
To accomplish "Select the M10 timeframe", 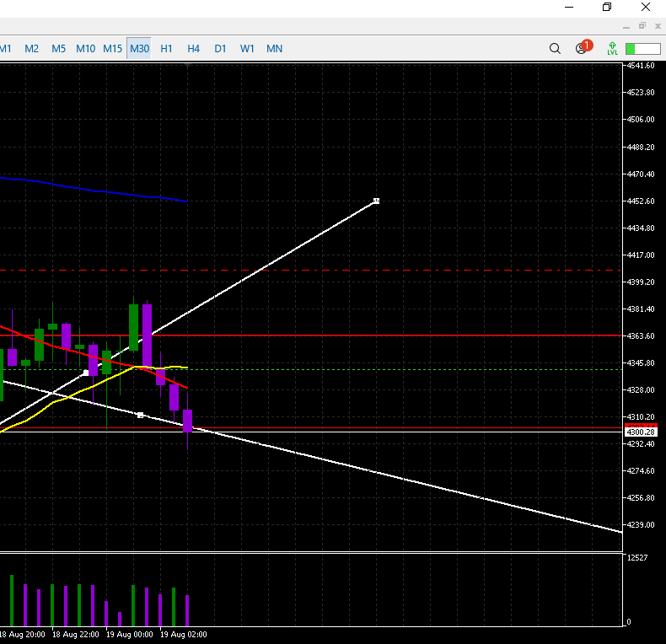I will coord(85,49).
